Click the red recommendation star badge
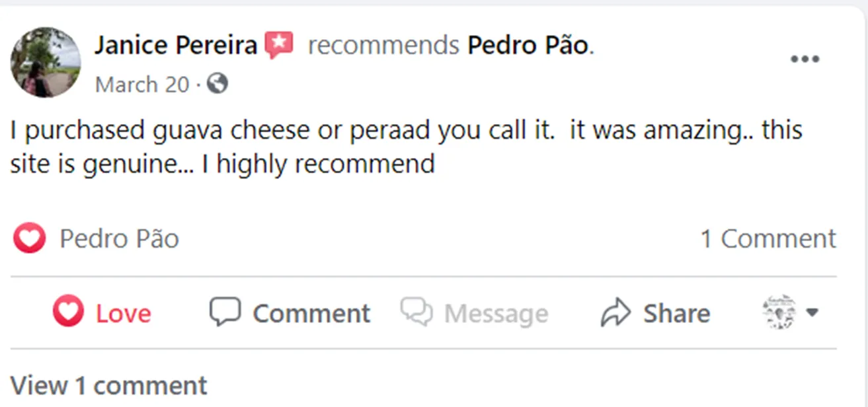Screen dimensions: 868x407 pyautogui.click(x=279, y=46)
